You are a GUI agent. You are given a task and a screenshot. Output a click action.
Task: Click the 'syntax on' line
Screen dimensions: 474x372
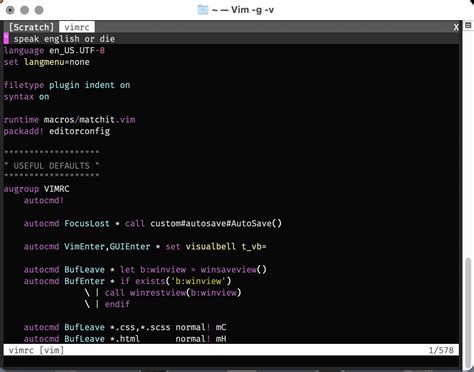(x=26, y=97)
